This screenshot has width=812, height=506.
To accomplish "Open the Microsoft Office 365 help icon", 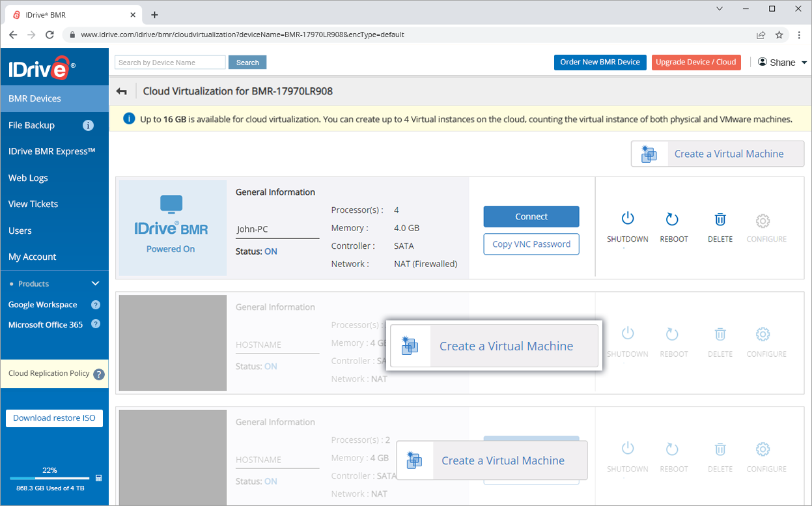I will (96, 324).
